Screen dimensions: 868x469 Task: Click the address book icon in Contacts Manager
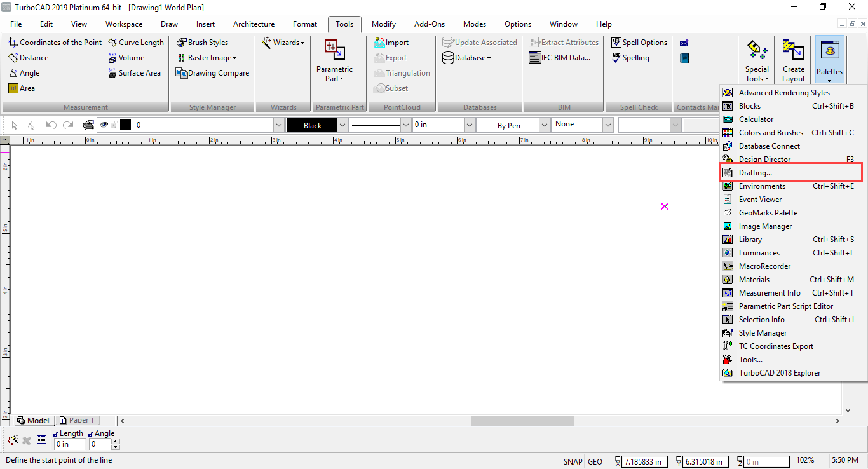(684, 58)
